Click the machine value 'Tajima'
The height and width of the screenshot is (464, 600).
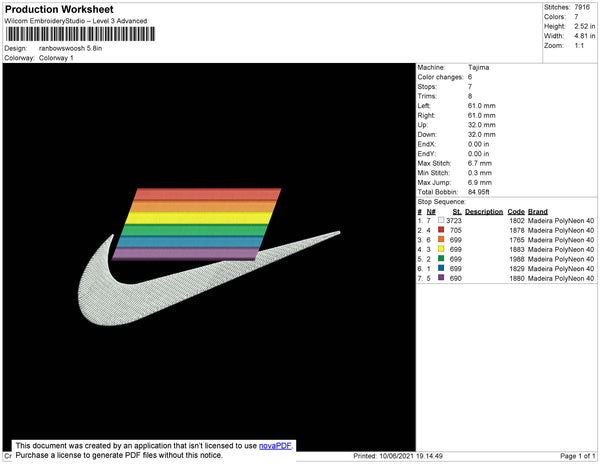click(x=478, y=67)
